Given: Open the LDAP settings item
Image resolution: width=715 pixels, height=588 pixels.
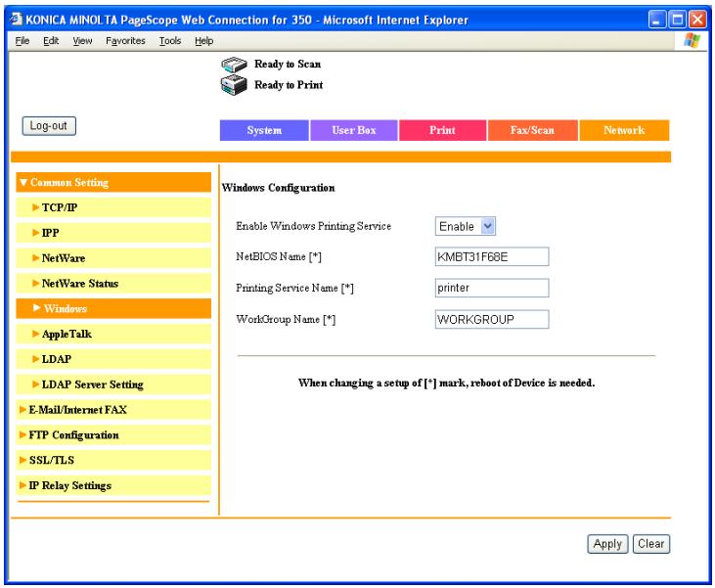Looking at the screenshot, I should tap(113, 359).
